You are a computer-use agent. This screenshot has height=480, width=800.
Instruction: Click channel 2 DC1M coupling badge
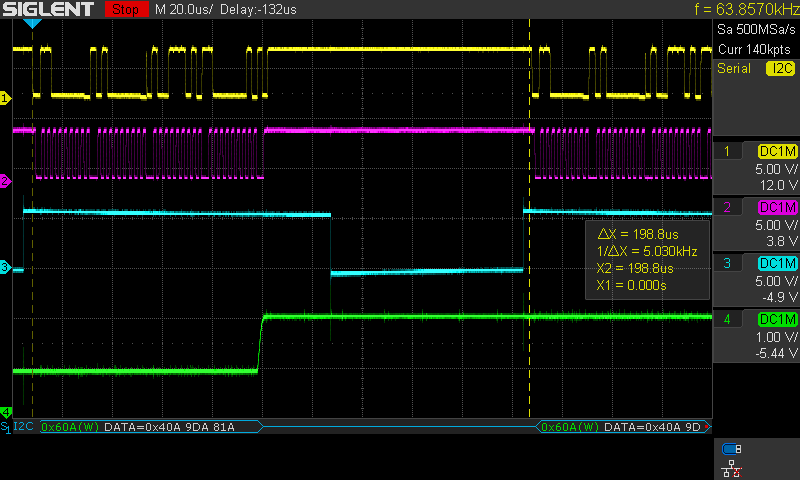(778, 208)
